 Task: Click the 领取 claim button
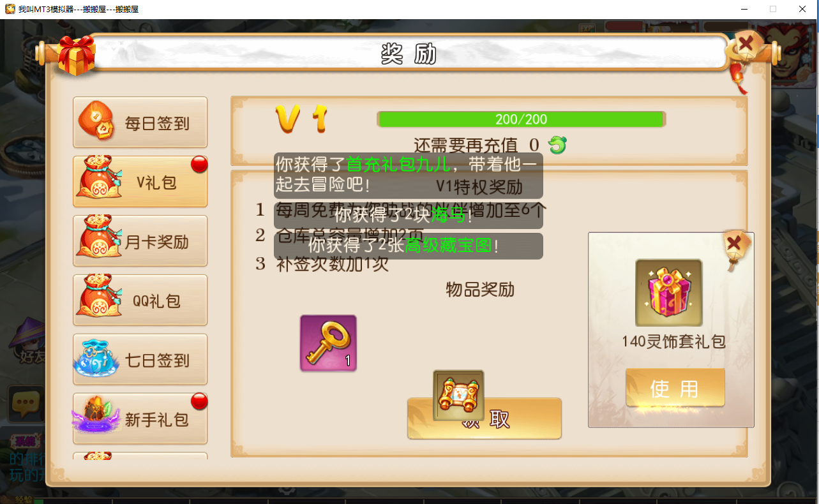[485, 419]
